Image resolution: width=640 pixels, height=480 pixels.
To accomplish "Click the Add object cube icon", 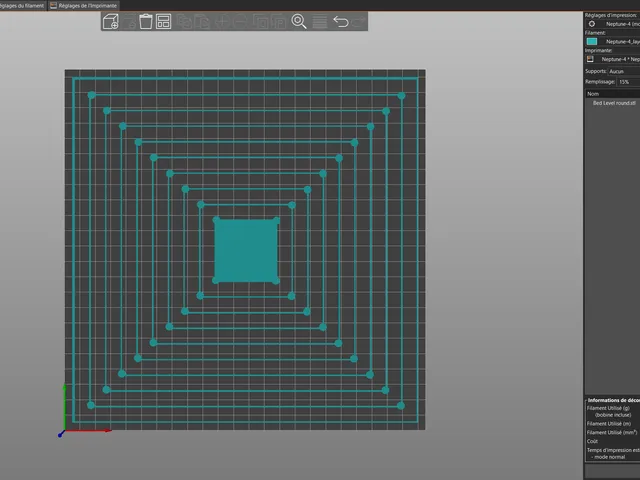I will pyautogui.click(x=111, y=22).
